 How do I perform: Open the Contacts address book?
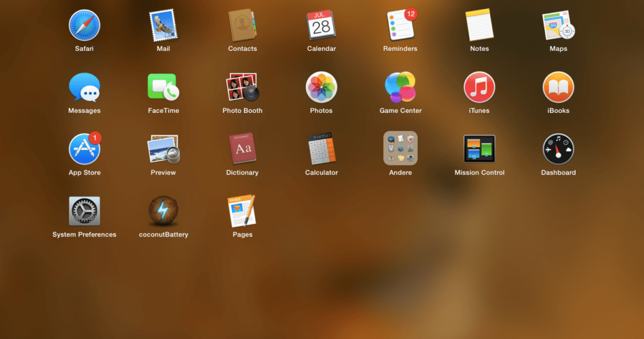coord(242,25)
